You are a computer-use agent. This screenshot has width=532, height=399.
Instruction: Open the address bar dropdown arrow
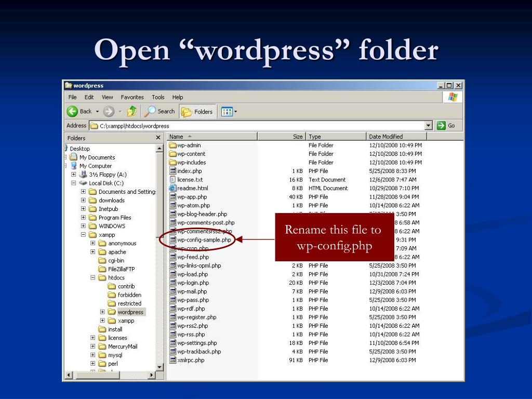(429, 126)
